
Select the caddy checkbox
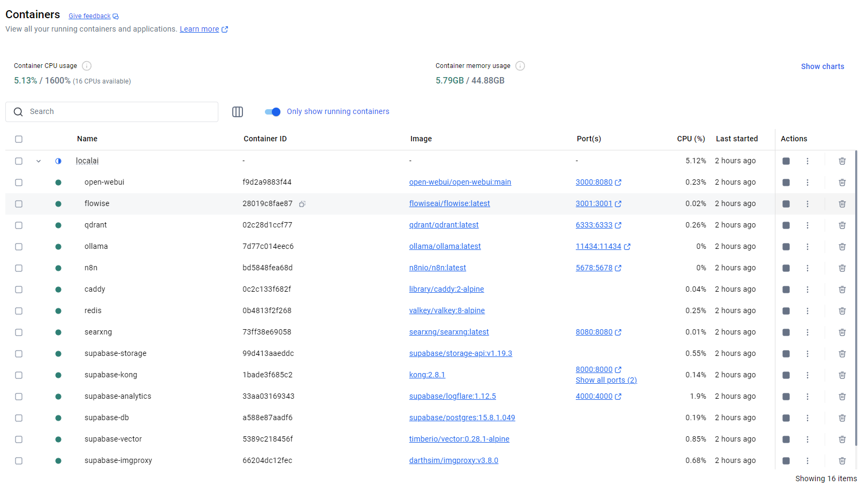[x=19, y=290]
